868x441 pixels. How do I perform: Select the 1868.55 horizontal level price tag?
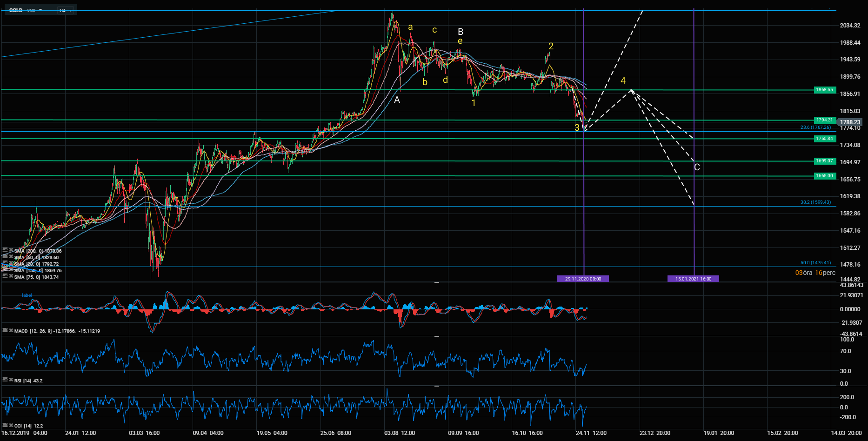click(x=824, y=90)
